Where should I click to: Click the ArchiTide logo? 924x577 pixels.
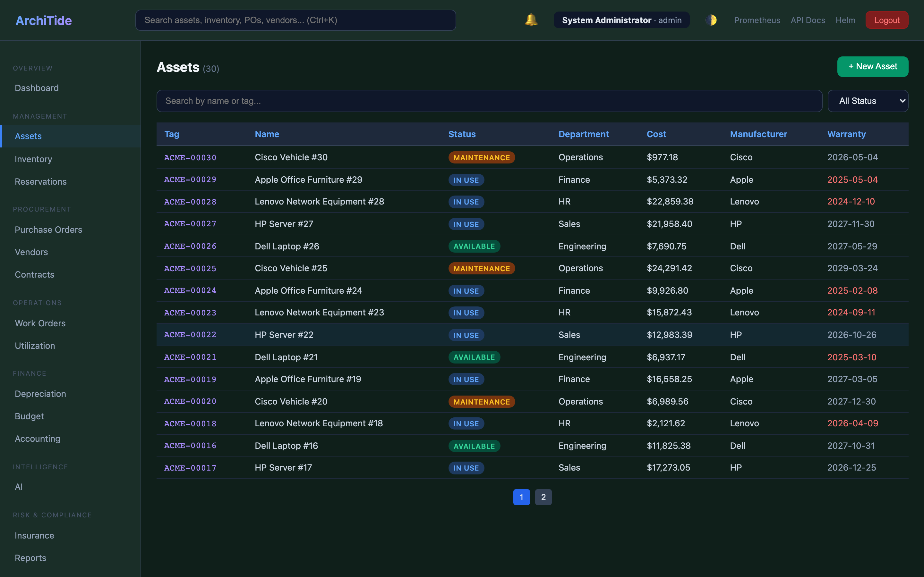coord(43,20)
